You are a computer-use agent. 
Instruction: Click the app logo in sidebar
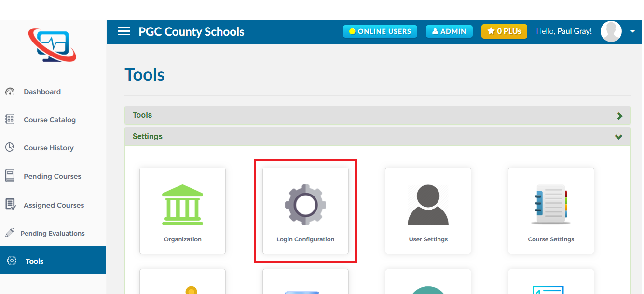pyautogui.click(x=52, y=45)
